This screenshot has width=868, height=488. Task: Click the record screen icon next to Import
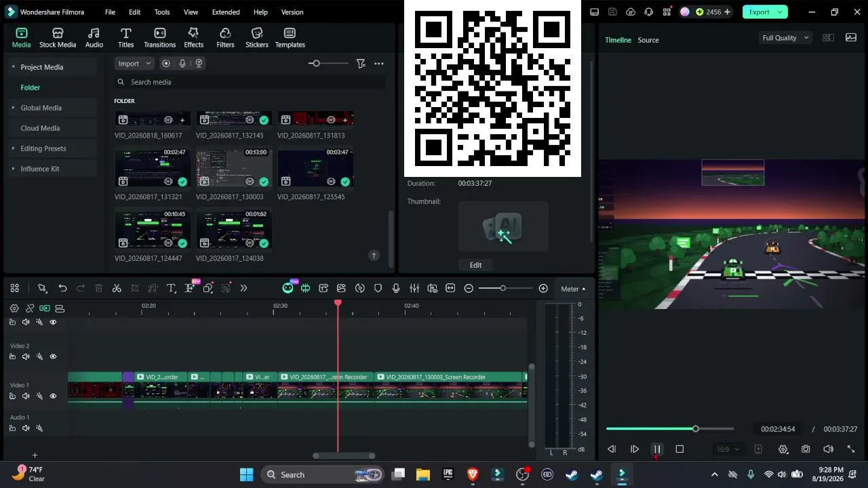coord(166,63)
